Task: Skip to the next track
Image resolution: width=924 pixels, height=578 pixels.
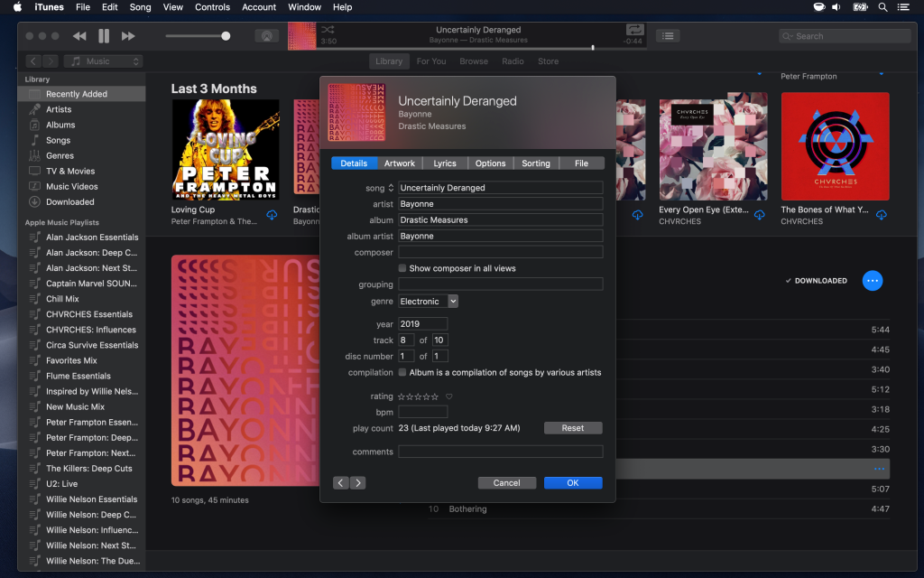Action: 128,36
